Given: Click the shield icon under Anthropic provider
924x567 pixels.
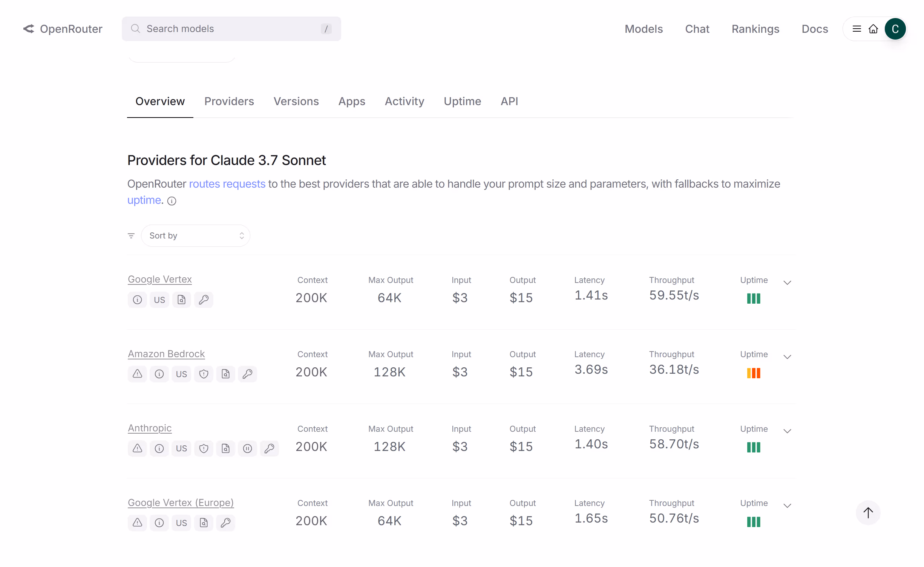Looking at the screenshot, I should (204, 448).
